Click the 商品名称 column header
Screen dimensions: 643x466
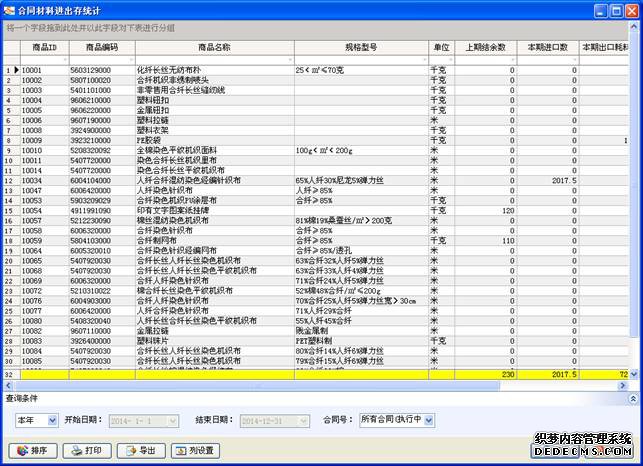click(214, 47)
